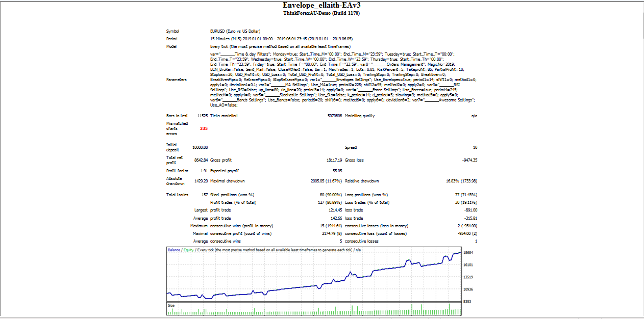Viewport: 644px width, 319px height.
Task: Select the Maximal drawdown value 2005.05 (11.67%)
Action: coord(324,181)
